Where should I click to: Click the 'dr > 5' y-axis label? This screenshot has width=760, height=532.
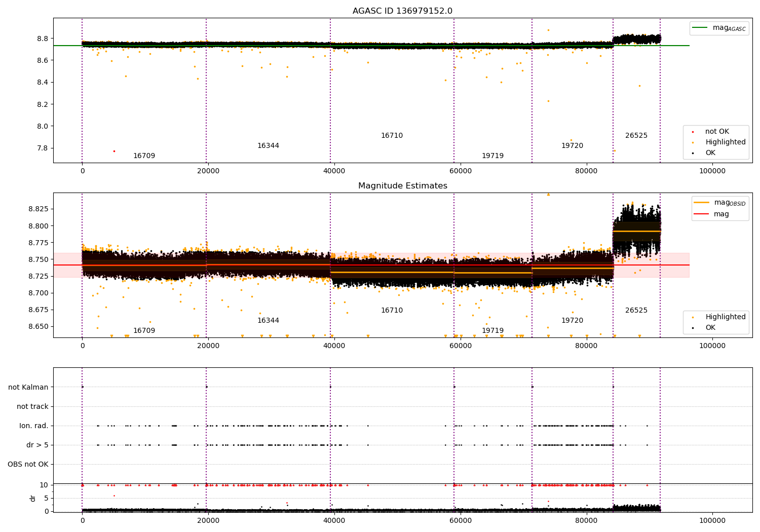click(37, 445)
